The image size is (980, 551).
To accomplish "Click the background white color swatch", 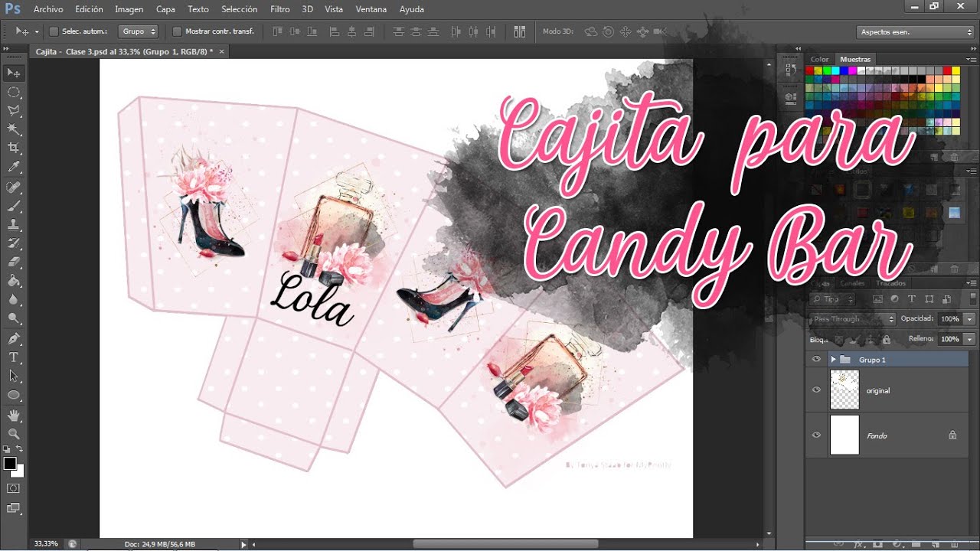I will pos(19,472).
